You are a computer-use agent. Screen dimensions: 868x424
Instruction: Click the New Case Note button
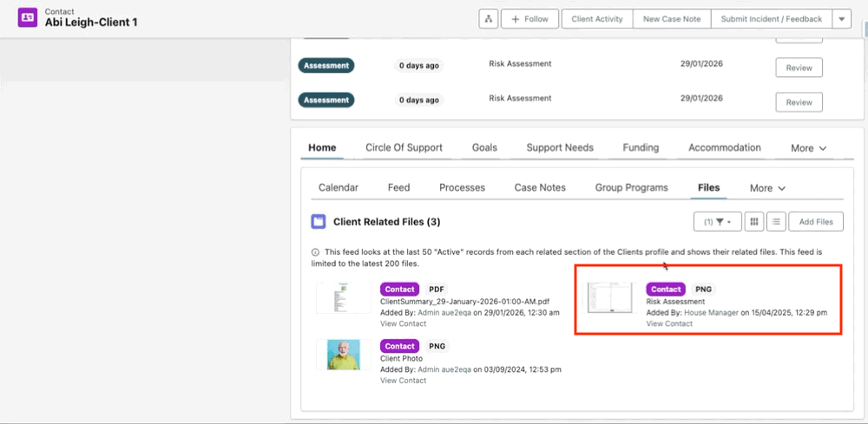[672, 19]
